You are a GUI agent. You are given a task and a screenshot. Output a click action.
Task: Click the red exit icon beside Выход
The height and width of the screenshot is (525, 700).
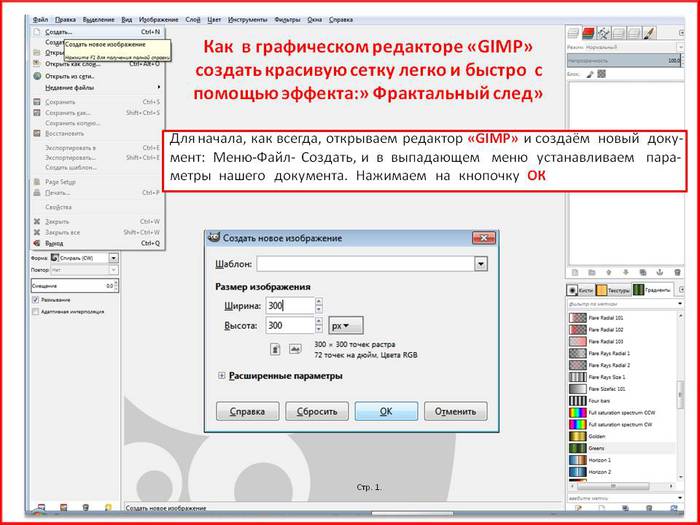pos(37,243)
